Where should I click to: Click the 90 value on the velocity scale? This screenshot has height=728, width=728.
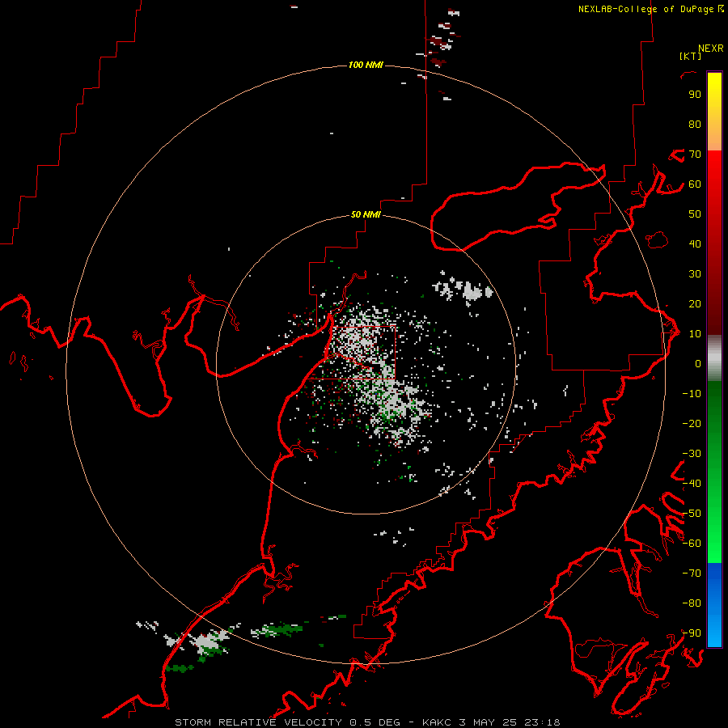pos(695,95)
